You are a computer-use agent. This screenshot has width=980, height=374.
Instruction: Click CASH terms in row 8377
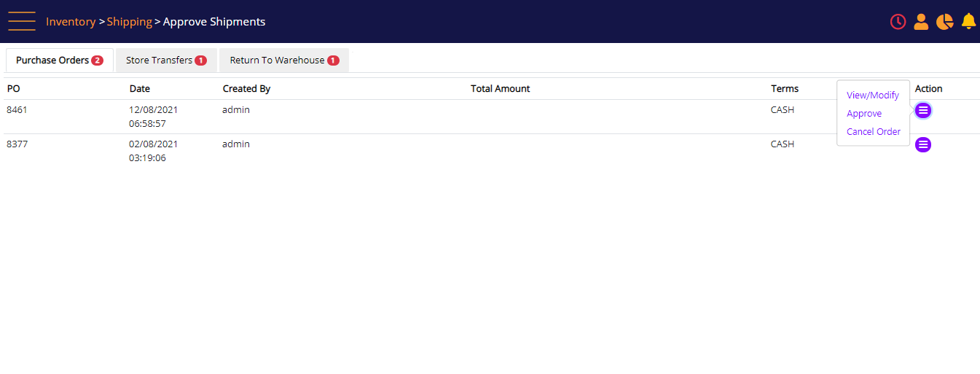783,144
